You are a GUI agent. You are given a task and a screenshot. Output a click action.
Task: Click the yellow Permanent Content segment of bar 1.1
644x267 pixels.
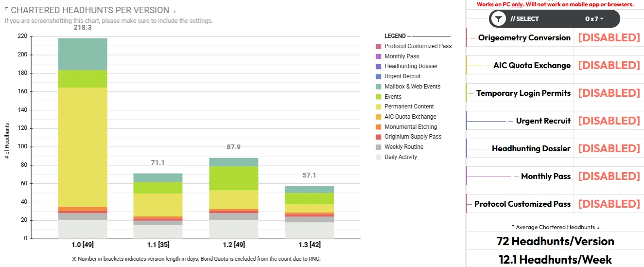tap(158, 205)
